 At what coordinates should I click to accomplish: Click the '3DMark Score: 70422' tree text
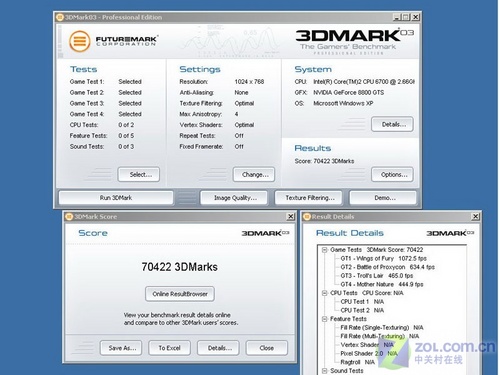pyautogui.click(x=395, y=250)
